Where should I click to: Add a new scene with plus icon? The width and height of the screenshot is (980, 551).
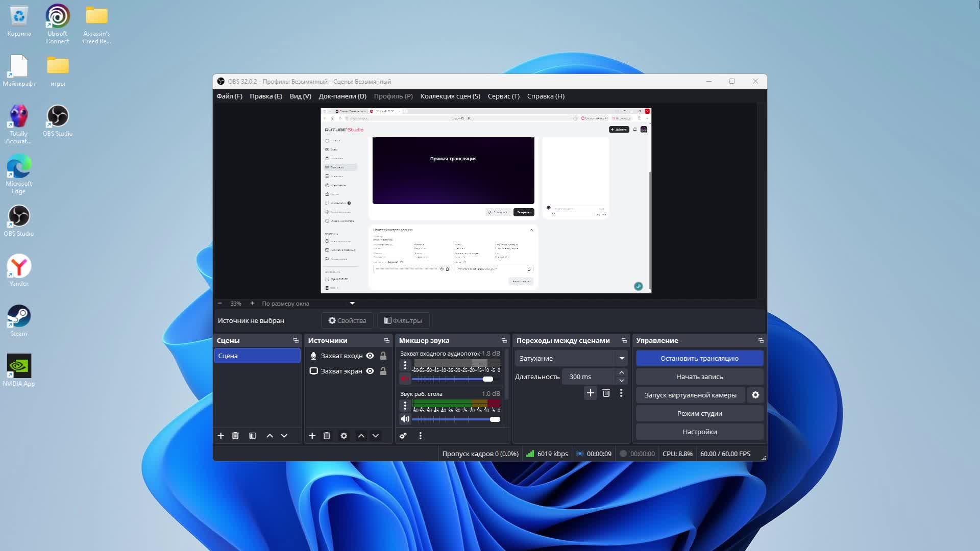coord(220,436)
